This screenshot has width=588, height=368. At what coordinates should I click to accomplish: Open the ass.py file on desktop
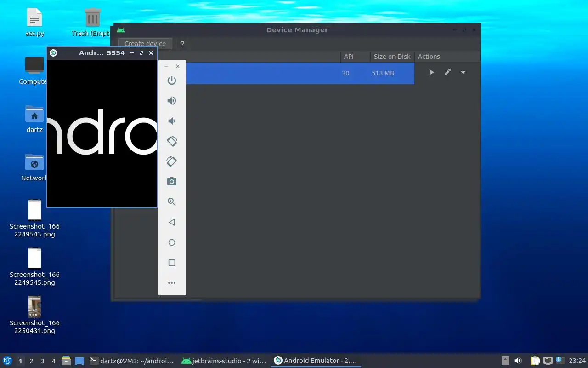[34, 23]
